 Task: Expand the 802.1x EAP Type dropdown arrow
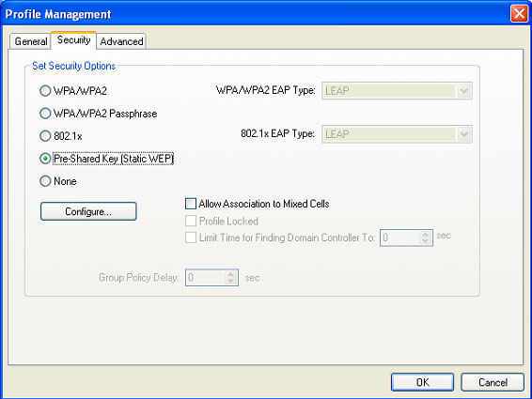pos(463,134)
